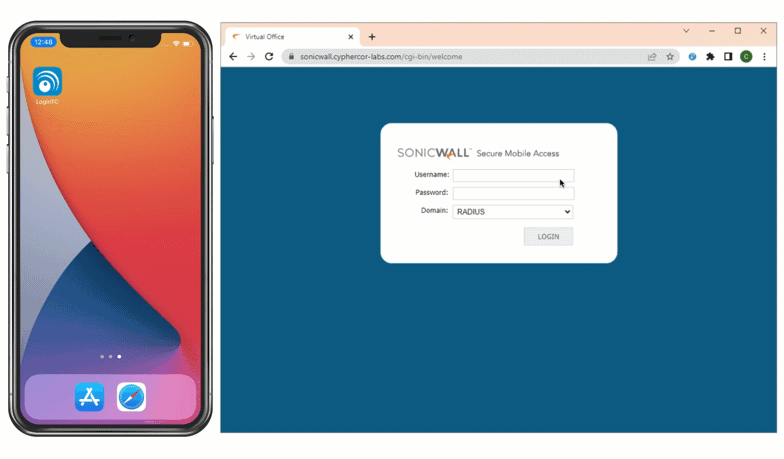The height and width of the screenshot is (459, 784).
Task: Open the browser extensions puzzle icon
Action: [710, 57]
